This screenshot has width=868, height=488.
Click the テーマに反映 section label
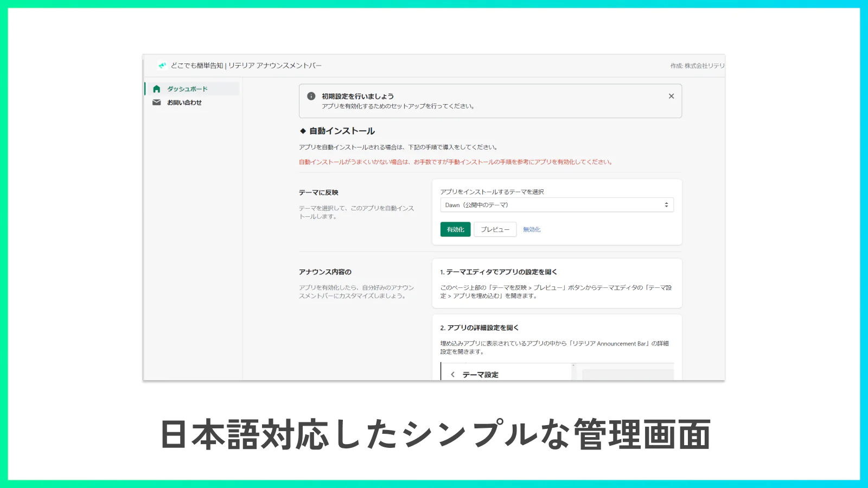318,192
